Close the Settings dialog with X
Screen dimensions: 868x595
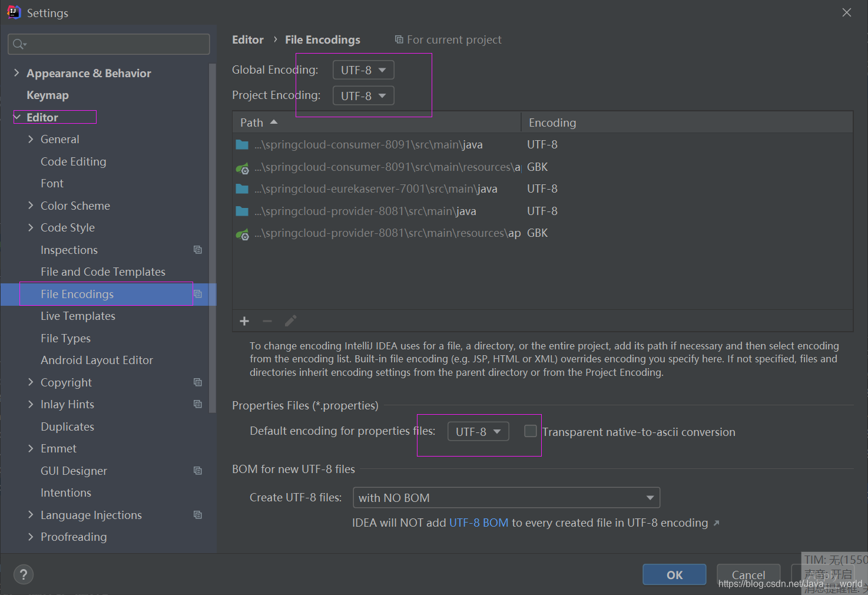click(847, 12)
